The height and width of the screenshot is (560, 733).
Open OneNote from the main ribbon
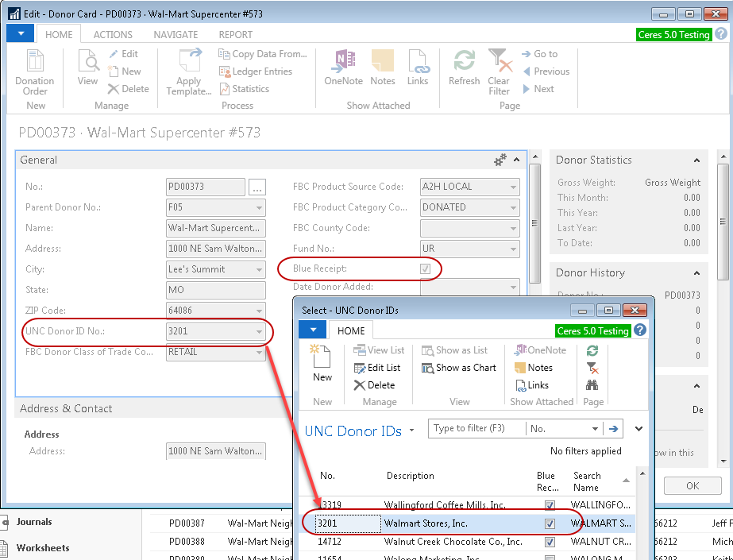[x=344, y=68]
